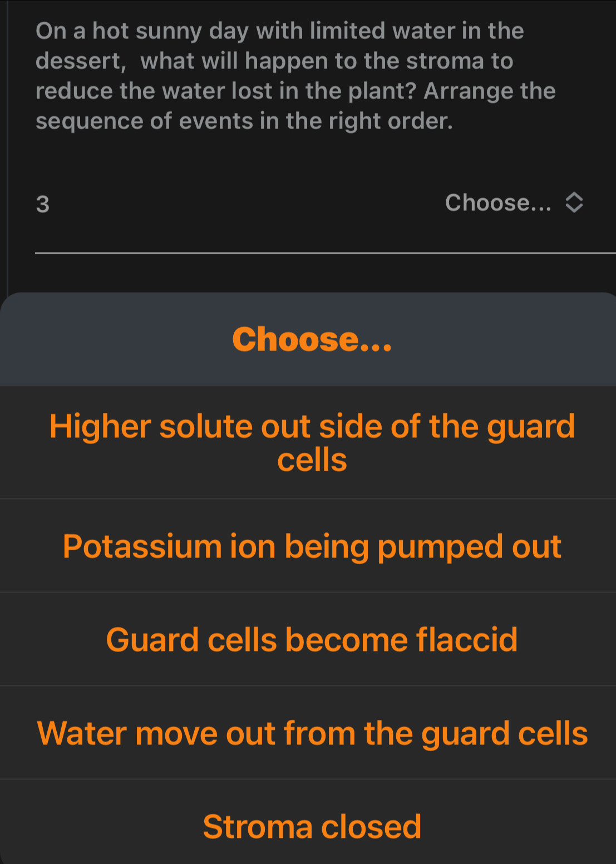
Task: Tap the orange Choose... header of the picker
Action: pos(313,339)
